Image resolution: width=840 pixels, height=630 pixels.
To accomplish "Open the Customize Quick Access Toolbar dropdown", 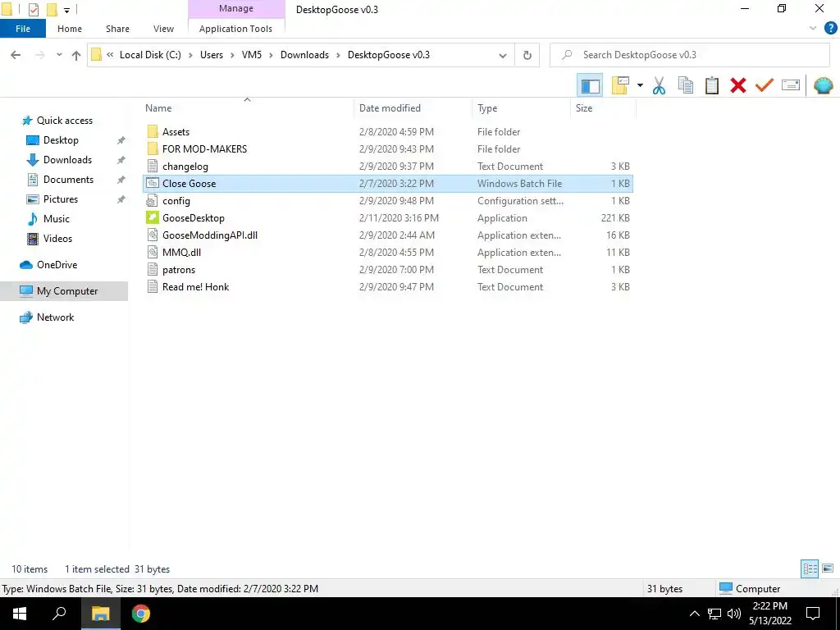I will tap(67, 10).
